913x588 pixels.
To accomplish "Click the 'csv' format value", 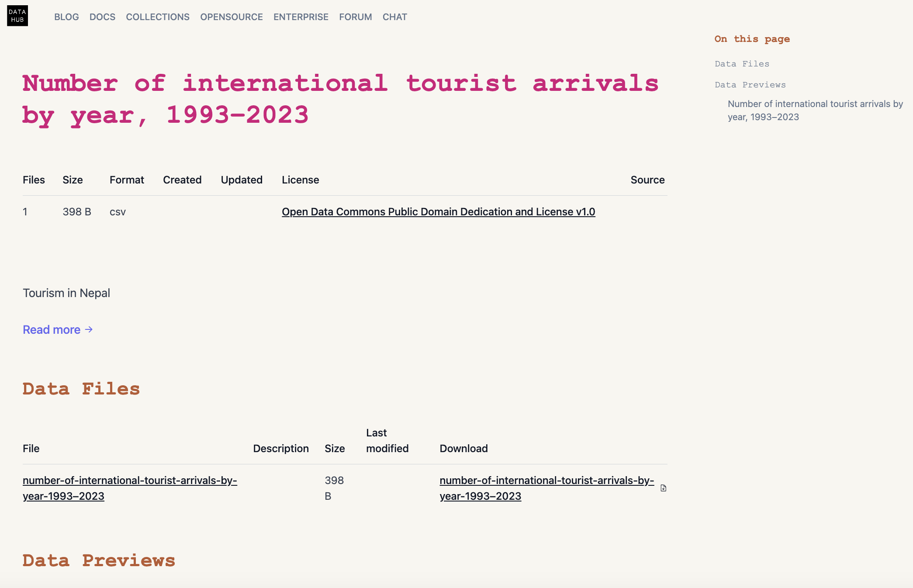I will (x=118, y=212).
